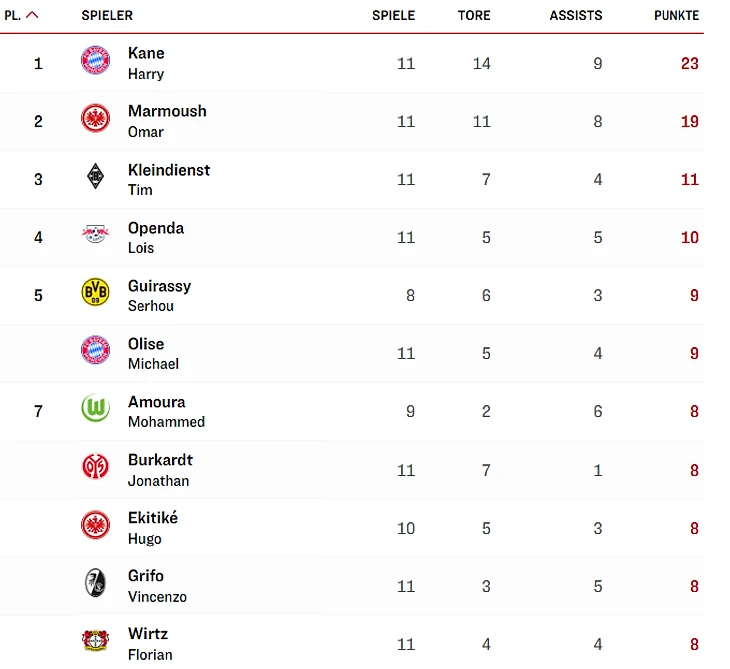This screenshot has height=669, width=730.
Task: Click Bayer Leverkusen crest beside Wirtz
Action: coord(95,641)
